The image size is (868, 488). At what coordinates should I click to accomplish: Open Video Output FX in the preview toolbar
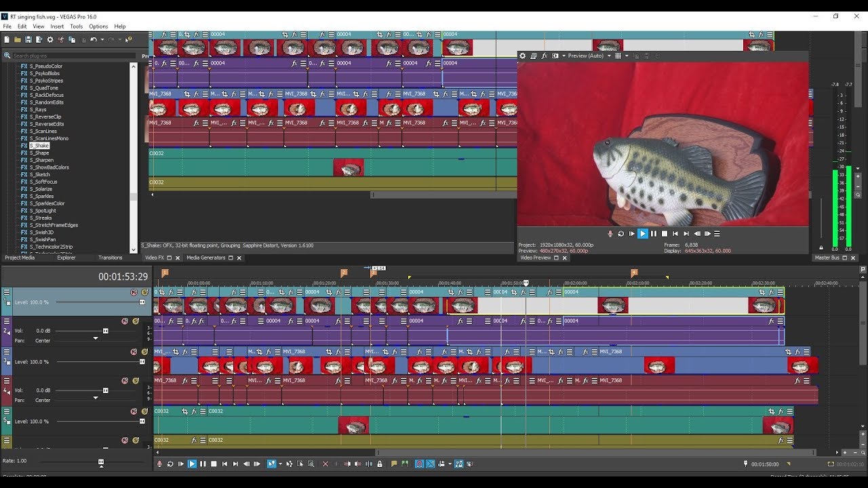544,56
